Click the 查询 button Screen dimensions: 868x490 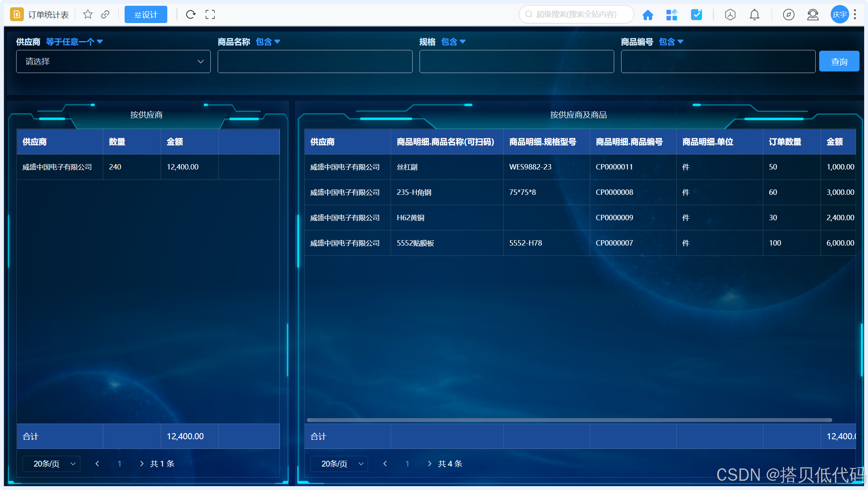[839, 61]
